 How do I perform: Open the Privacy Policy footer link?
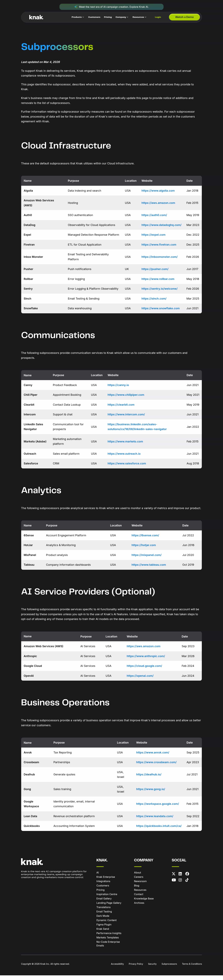pos(136,964)
